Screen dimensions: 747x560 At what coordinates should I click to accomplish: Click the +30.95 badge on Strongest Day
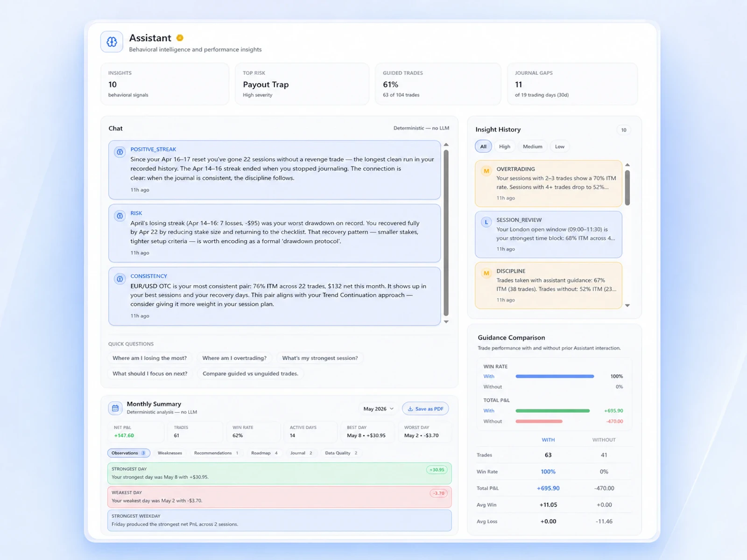coord(437,470)
